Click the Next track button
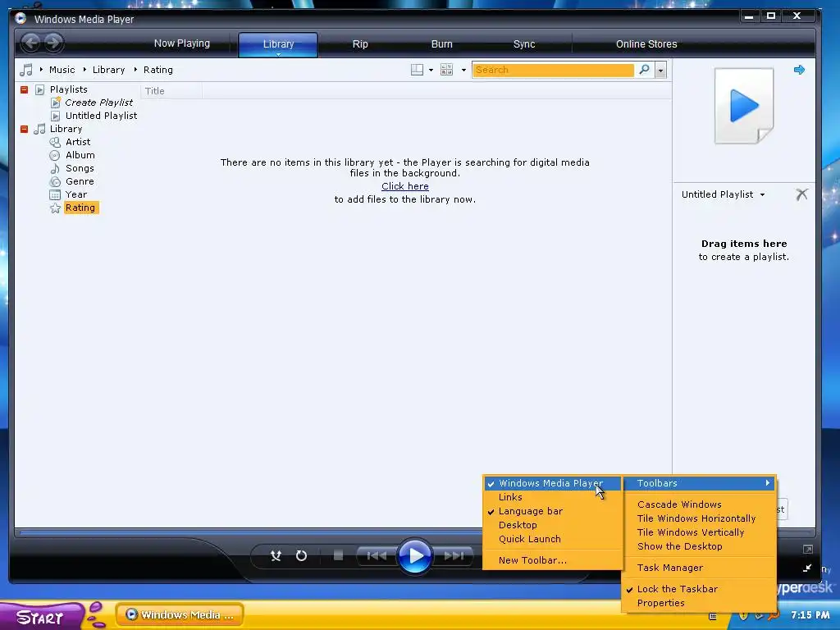Image resolution: width=840 pixels, height=630 pixels. coord(454,555)
